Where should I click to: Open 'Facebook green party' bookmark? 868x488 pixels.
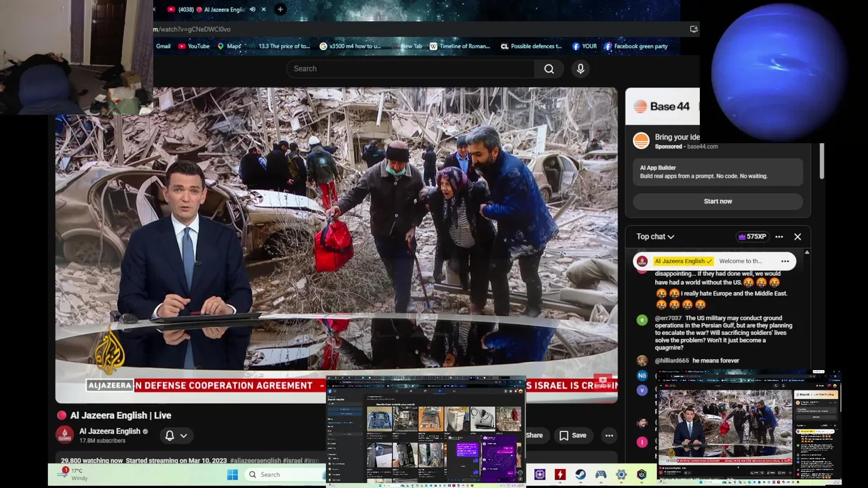click(635, 46)
